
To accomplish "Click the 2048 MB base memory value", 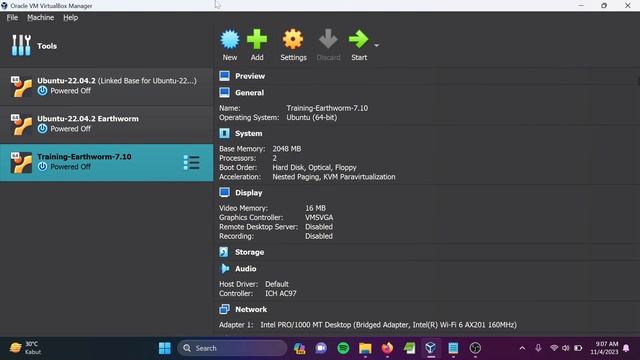I will [x=287, y=149].
